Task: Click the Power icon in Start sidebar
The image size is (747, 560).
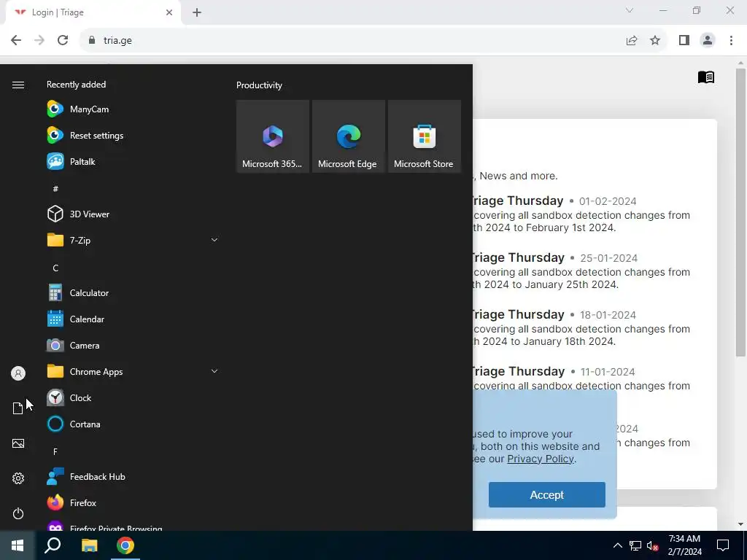Action: click(x=18, y=513)
